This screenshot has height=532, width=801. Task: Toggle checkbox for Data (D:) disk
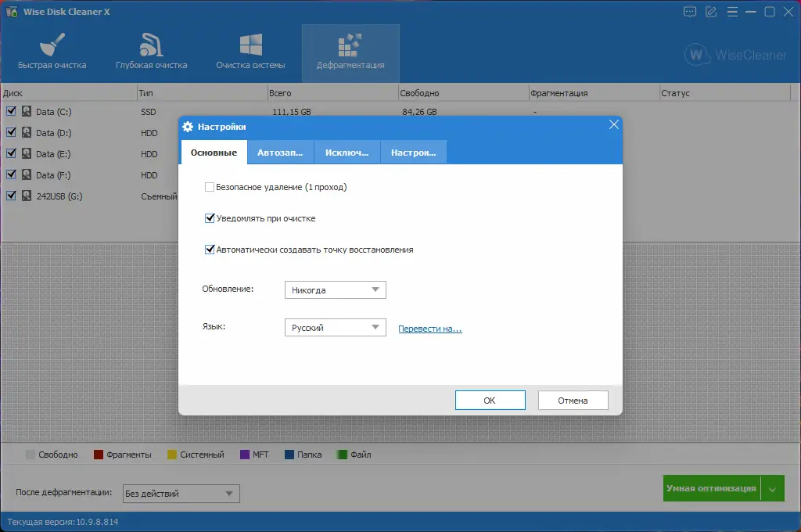click(11, 132)
